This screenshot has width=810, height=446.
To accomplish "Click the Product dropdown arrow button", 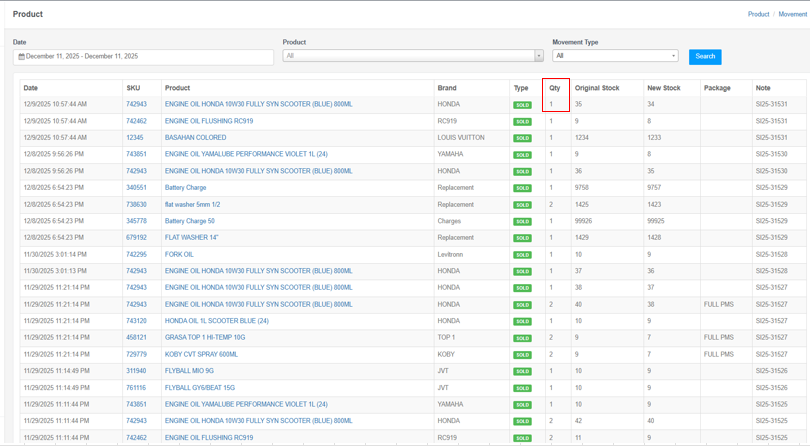I will [539, 56].
